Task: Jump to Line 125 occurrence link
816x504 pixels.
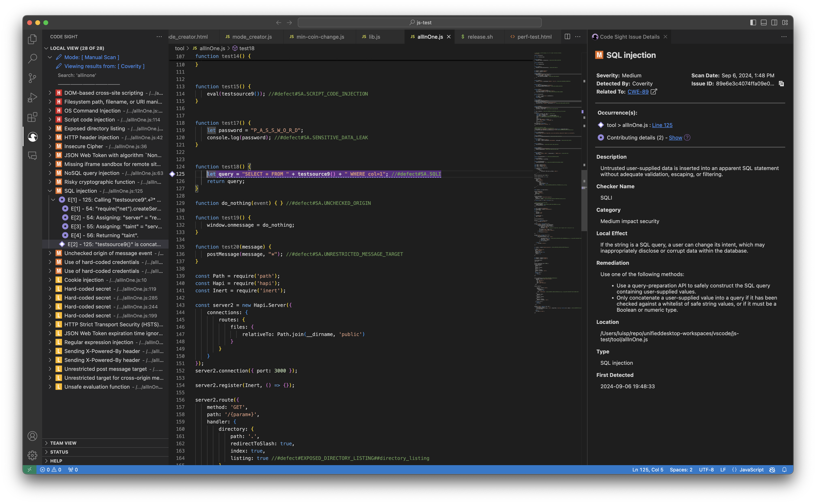Action: coord(662,125)
